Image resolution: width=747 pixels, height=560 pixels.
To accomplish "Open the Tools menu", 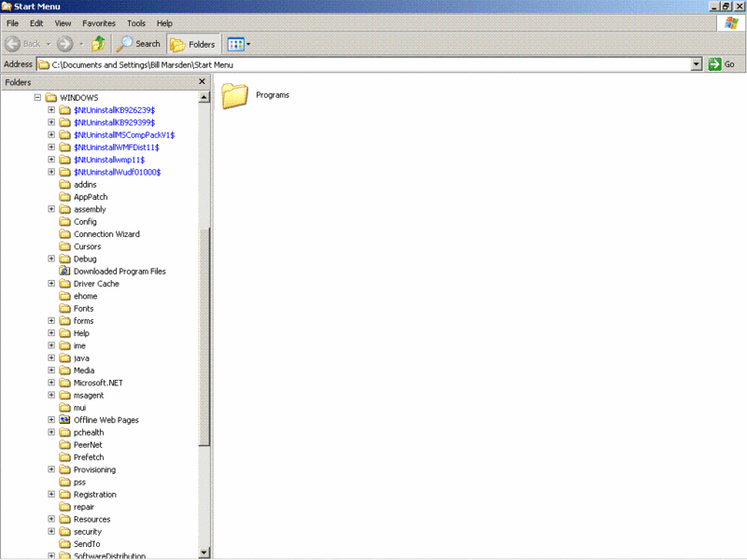I will (136, 23).
